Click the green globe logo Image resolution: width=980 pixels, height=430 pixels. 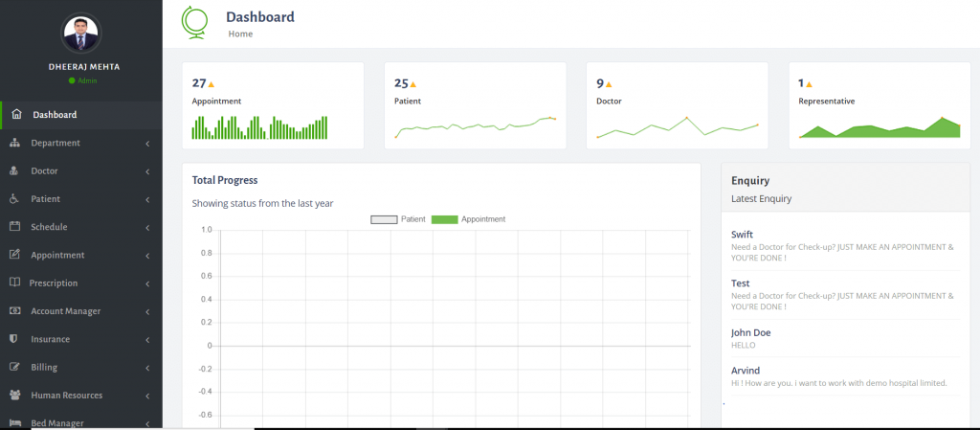(194, 22)
